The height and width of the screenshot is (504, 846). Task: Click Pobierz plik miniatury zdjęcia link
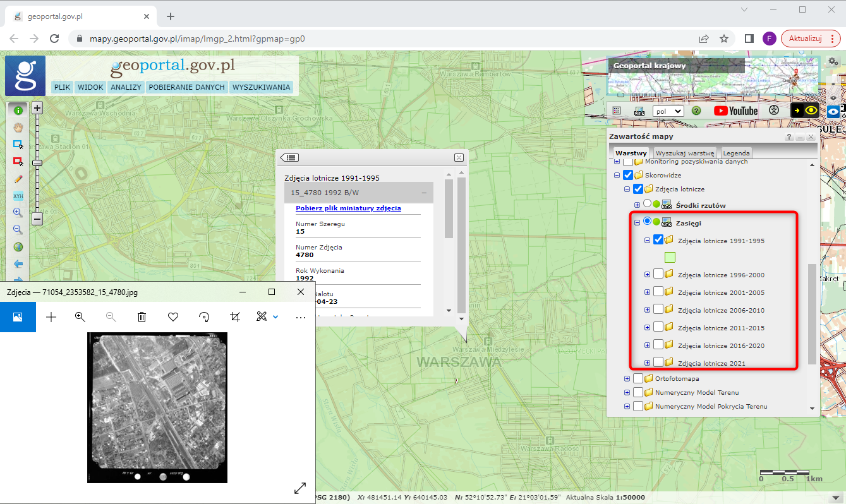point(348,208)
